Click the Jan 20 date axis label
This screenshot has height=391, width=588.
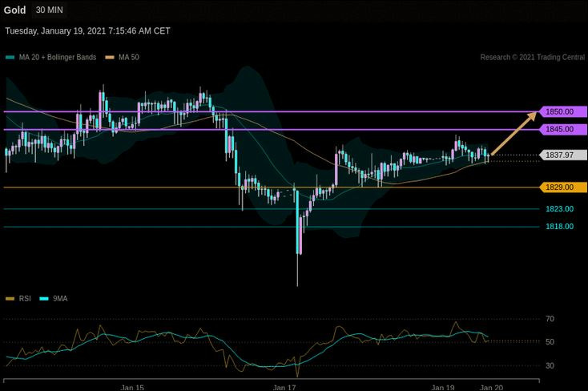pos(492,387)
